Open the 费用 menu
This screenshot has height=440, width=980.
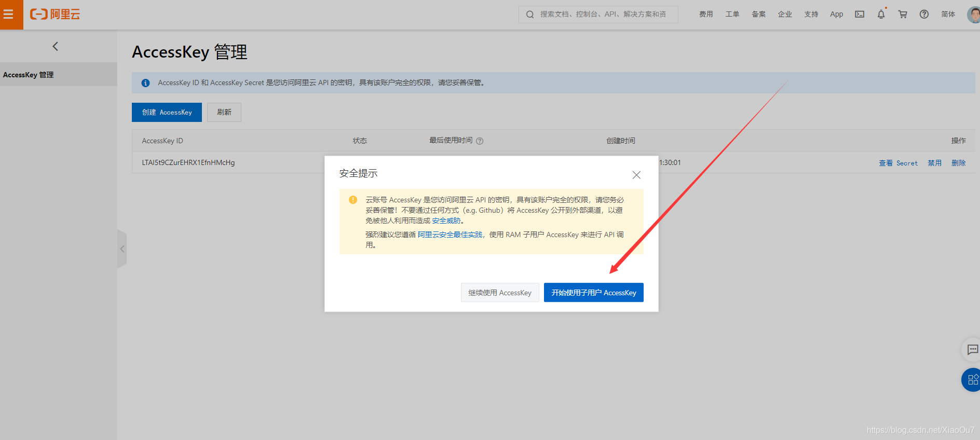706,15
